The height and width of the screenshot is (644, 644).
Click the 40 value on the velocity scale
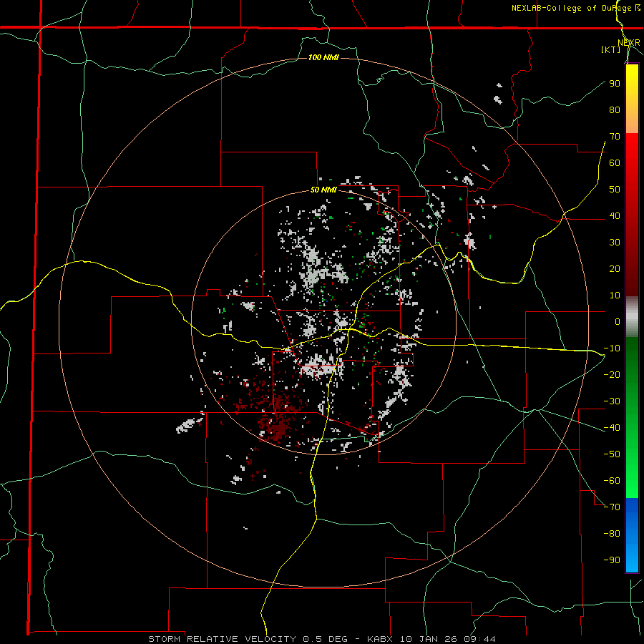tap(615, 215)
